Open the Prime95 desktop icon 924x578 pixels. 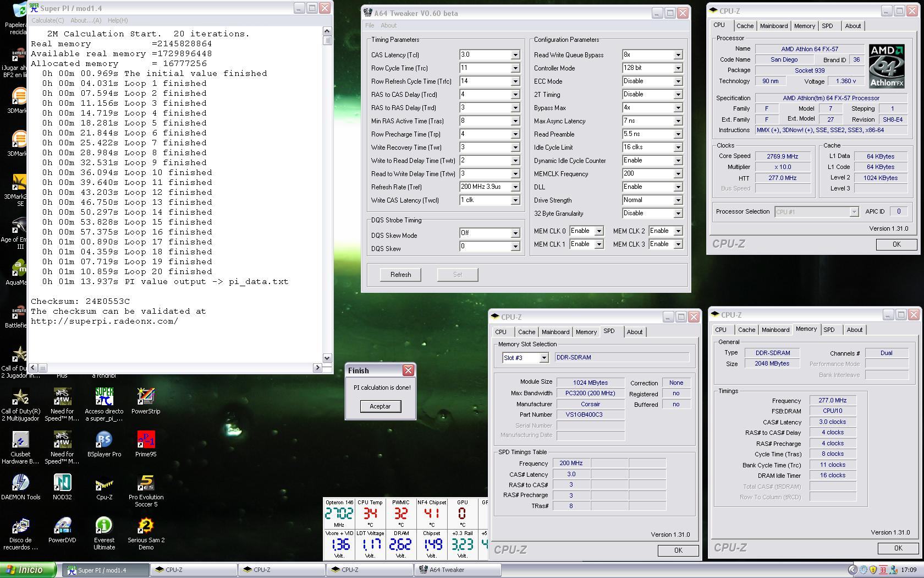pyautogui.click(x=146, y=440)
